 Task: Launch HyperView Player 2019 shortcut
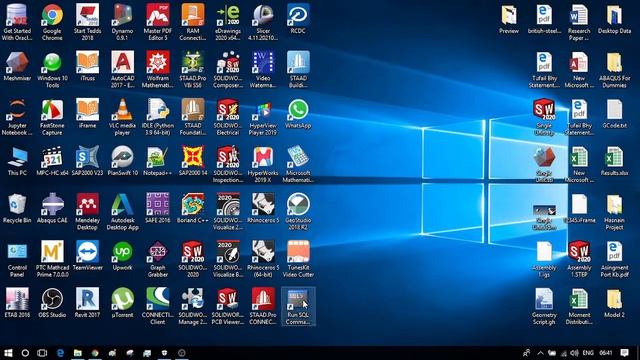coord(263,117)
